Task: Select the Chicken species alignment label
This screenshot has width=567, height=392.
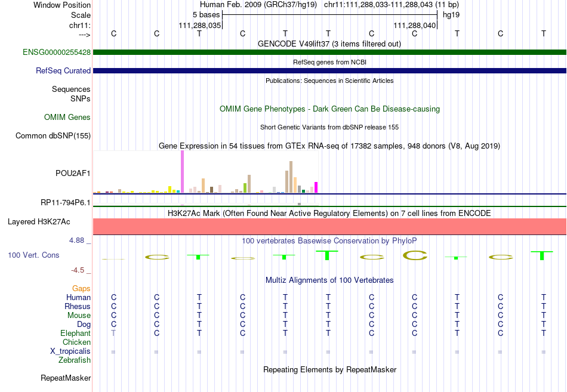Action: (x=76, y=342)
